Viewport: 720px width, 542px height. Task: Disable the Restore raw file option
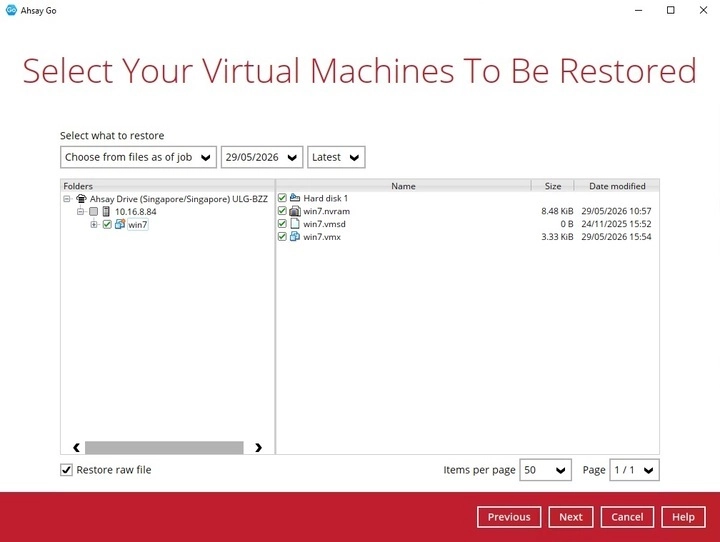[66, 469]
